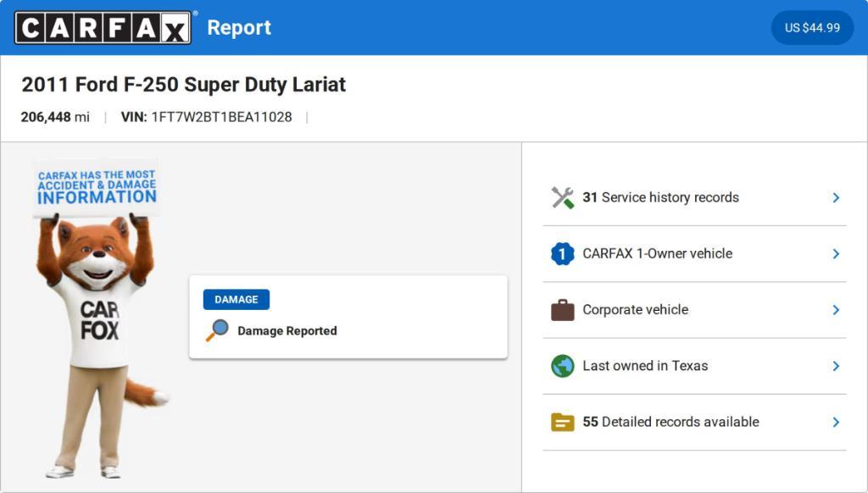Expand the CARFAX 1-Owner vehicle chevron
The height and width of the screenshot is (493, 868).
pos(836,253)
